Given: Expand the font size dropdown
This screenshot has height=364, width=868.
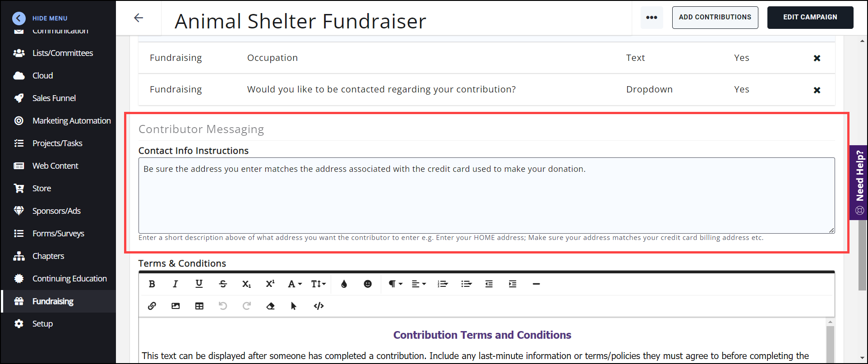Looking at the screenshot, I should pyautogui.click(x=318, y=284).
